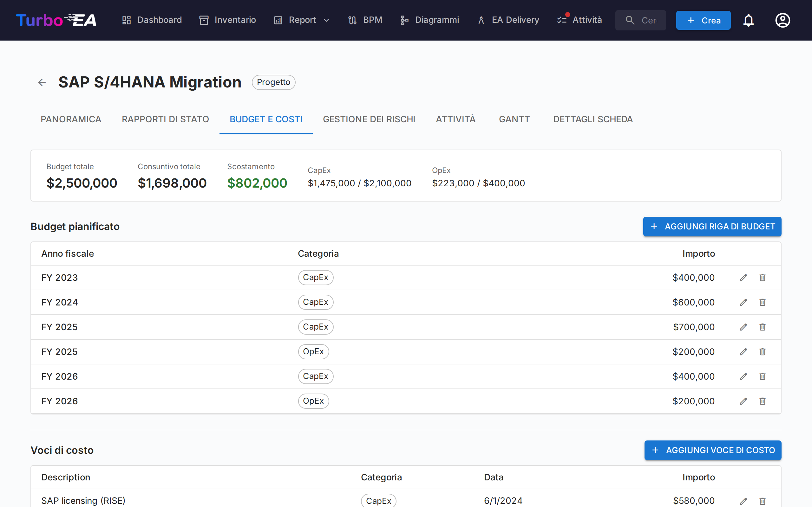Open the user account profile icon
This screenshot has height=507, width=812.
coord(783,20)
